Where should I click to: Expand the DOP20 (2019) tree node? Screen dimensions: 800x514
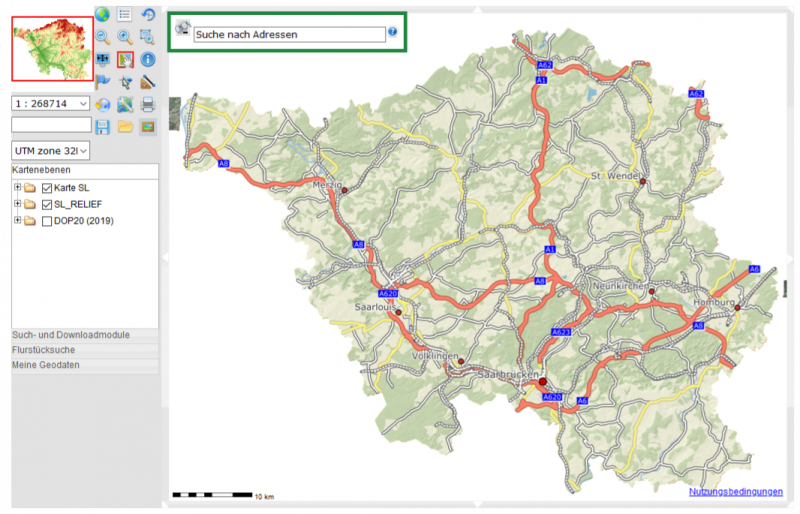click(x=17, y=220)
